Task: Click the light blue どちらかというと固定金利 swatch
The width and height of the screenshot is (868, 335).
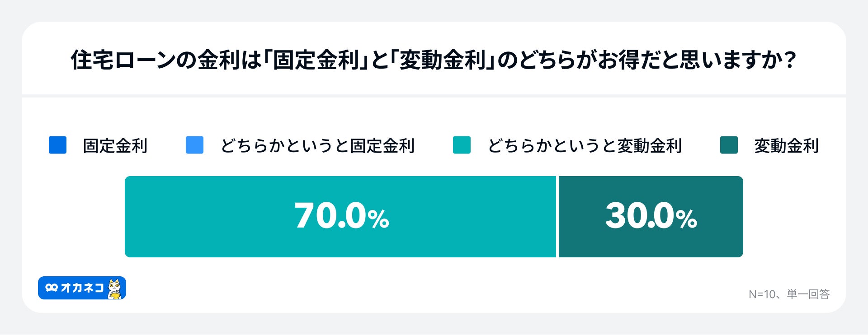Action: [x=194, y=145]
